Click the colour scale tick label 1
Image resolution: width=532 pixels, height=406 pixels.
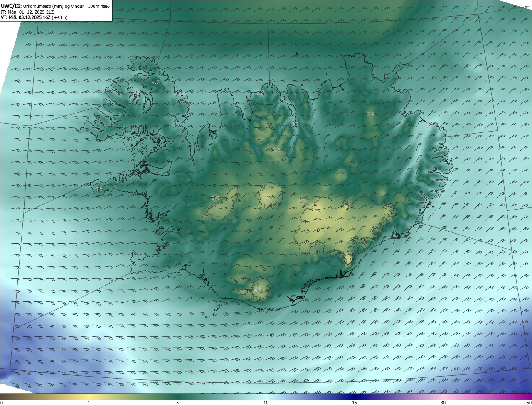pyautogui.click(x=89, y=403)
